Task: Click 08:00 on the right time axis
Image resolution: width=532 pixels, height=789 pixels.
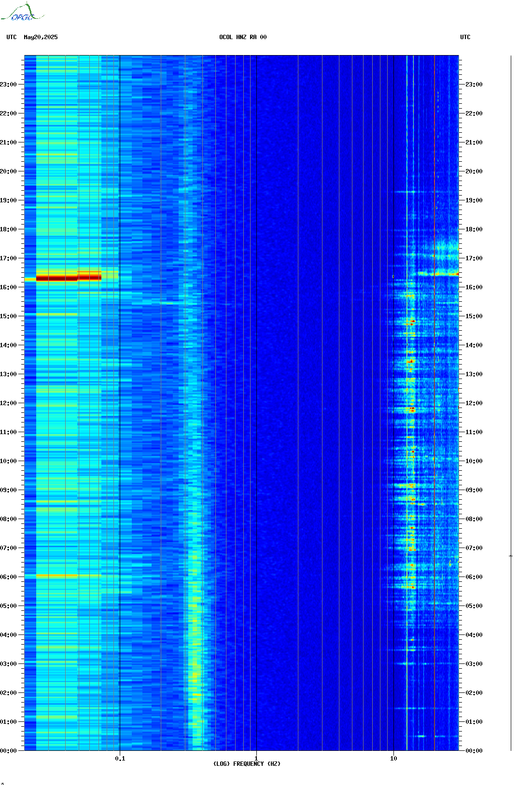Action: pyautogui.click(x=474, y=519)
